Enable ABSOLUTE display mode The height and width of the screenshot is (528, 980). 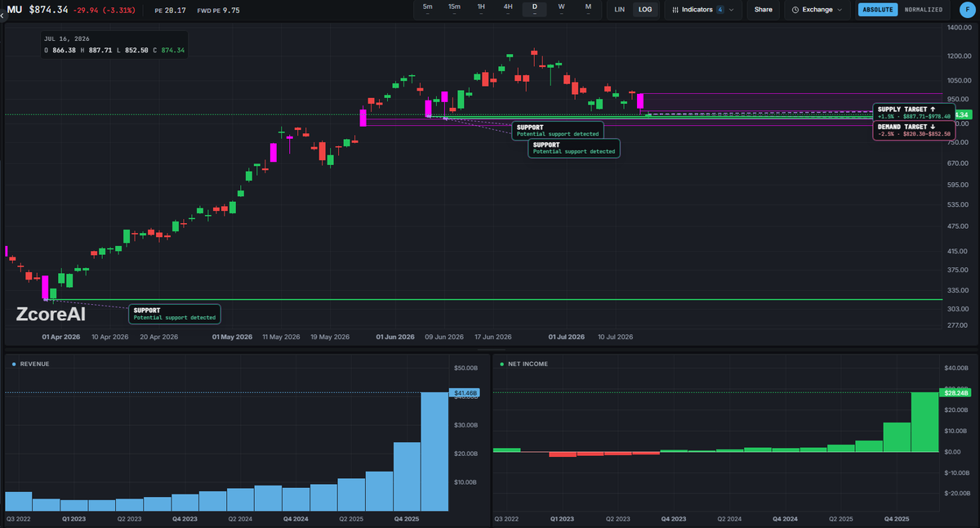878,10
